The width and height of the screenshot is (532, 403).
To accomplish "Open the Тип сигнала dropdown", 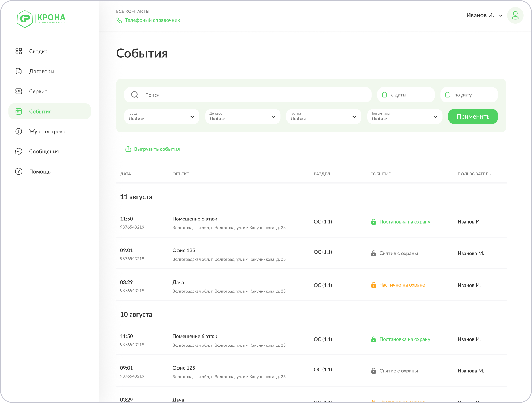I will [405, 116].
